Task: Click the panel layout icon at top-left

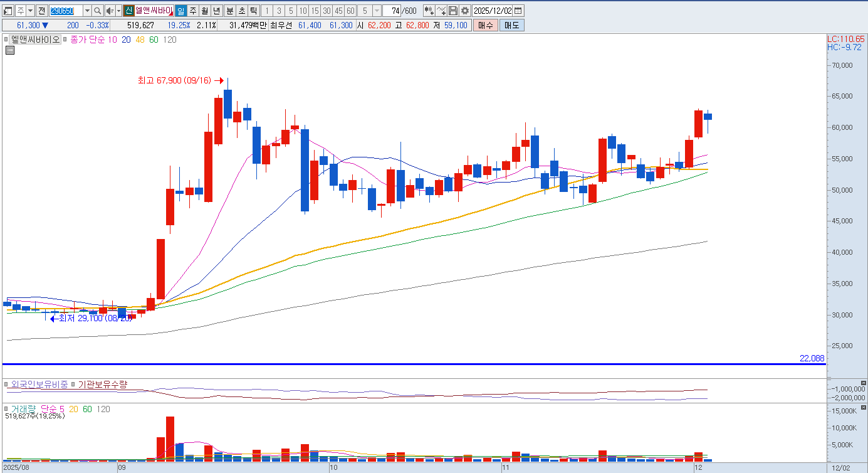Action: pos(8,11)
